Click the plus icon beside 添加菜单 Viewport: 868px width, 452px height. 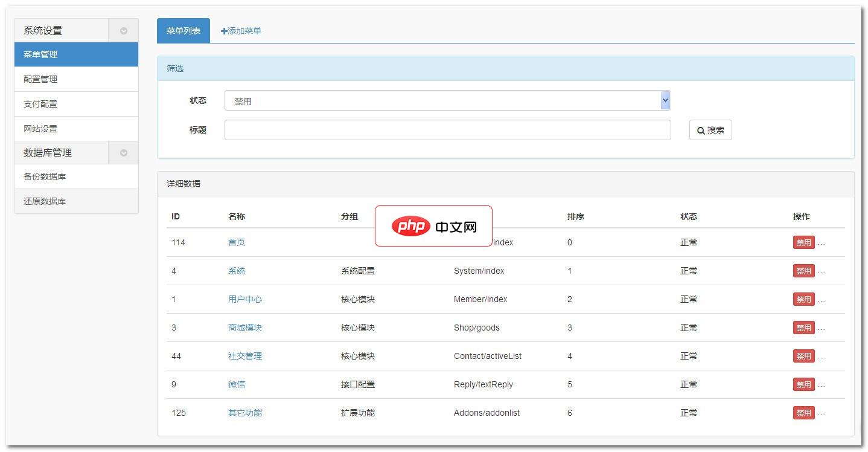[x=224, y=31]
